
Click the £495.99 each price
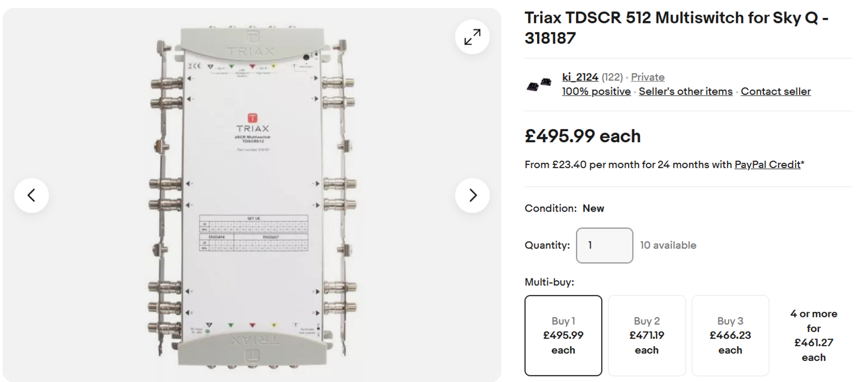[582, 136]
